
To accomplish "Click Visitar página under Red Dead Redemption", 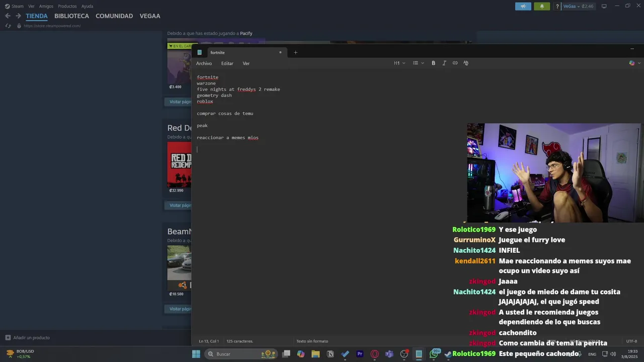I will pos(178,205).
